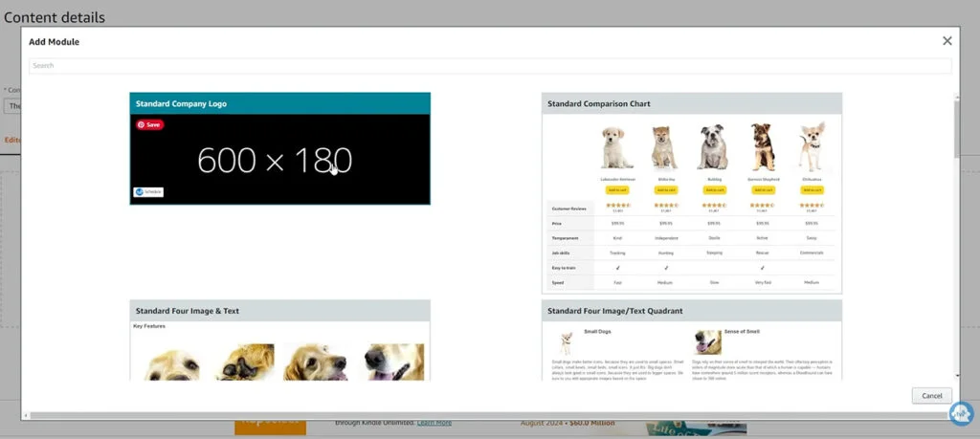Click the scroll-down arrow of module list
The image size is (980, 439).
[957, 376]
